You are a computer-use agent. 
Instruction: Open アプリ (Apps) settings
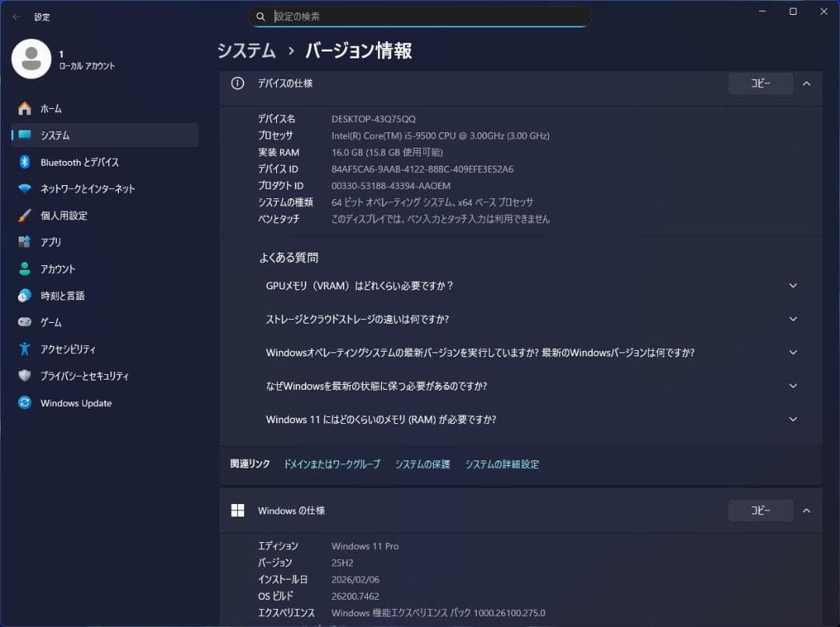coord(52,242)
